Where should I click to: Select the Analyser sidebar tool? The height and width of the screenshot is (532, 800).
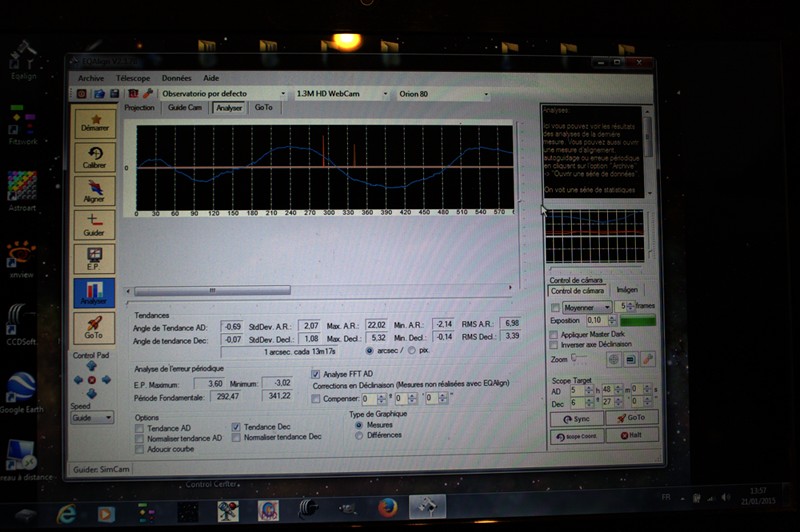tap(94, 293)
